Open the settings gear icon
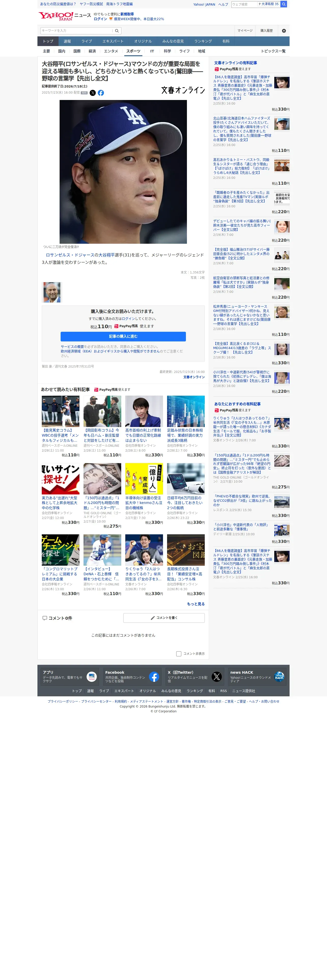 pyautogui.click(x=284, y=31)
